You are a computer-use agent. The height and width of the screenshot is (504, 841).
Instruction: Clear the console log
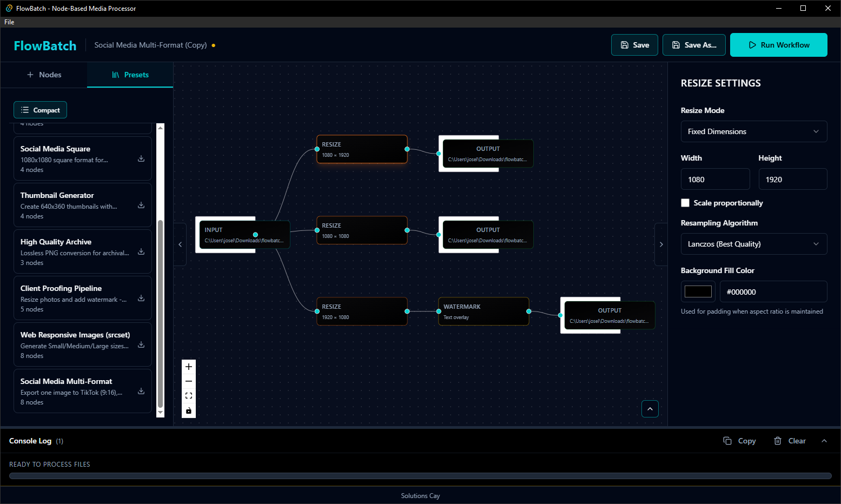(x=789, y=441)
